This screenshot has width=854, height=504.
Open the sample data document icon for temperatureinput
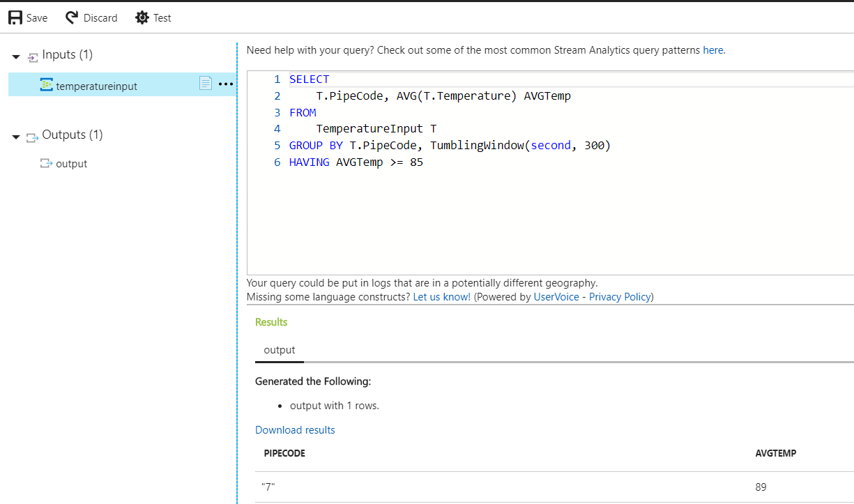point(206,84)
